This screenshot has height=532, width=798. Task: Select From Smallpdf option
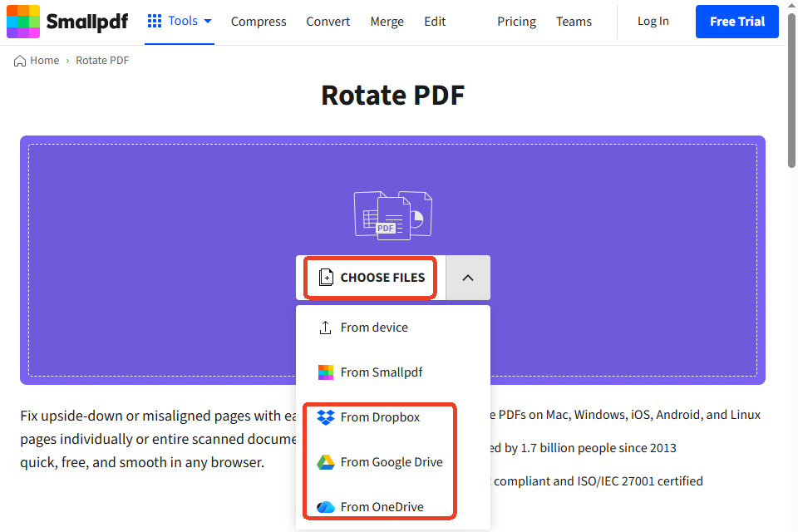pyautogui.click(x=393, y=372)
